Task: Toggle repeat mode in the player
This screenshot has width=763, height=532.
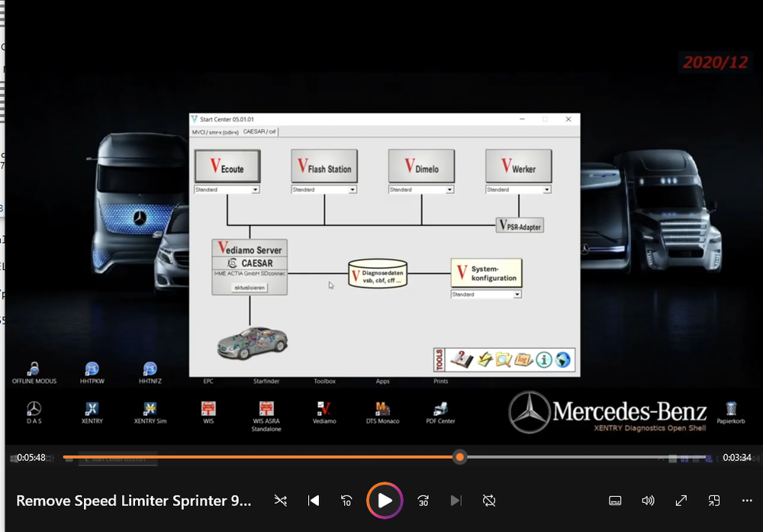Action: click(x=489, y=501)
